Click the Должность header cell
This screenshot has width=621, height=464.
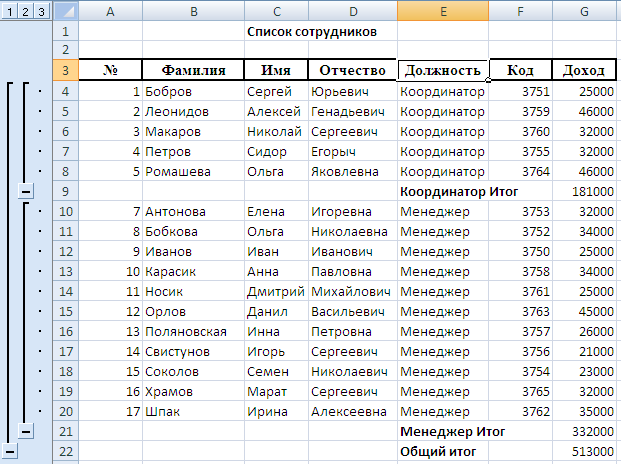pos(443,70)
